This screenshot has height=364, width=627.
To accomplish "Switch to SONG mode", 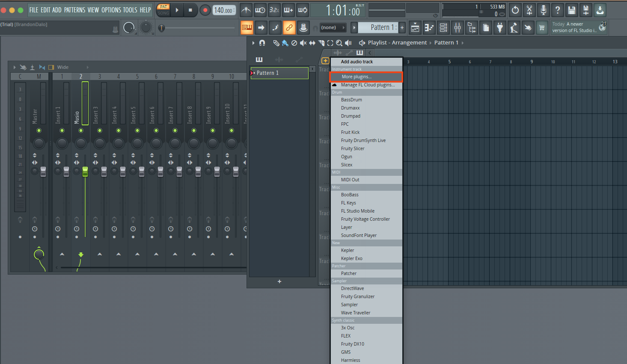I will [163, 13].
